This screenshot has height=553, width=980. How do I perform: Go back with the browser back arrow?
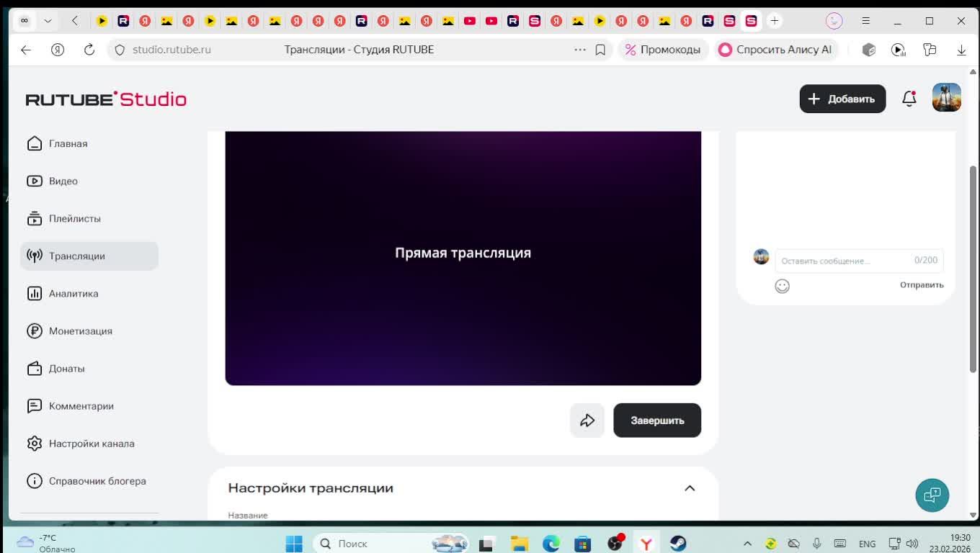click(x=26, y=50)
